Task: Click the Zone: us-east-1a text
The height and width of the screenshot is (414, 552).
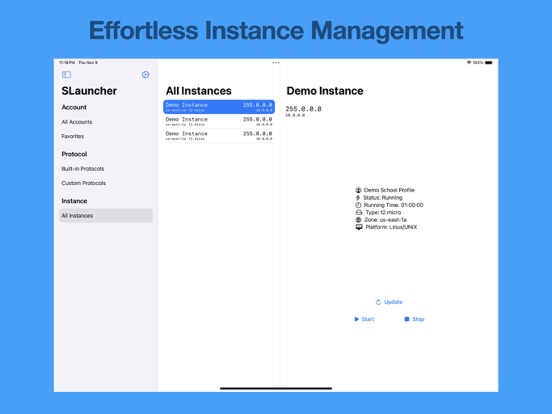Action: (x=385, y=220)
